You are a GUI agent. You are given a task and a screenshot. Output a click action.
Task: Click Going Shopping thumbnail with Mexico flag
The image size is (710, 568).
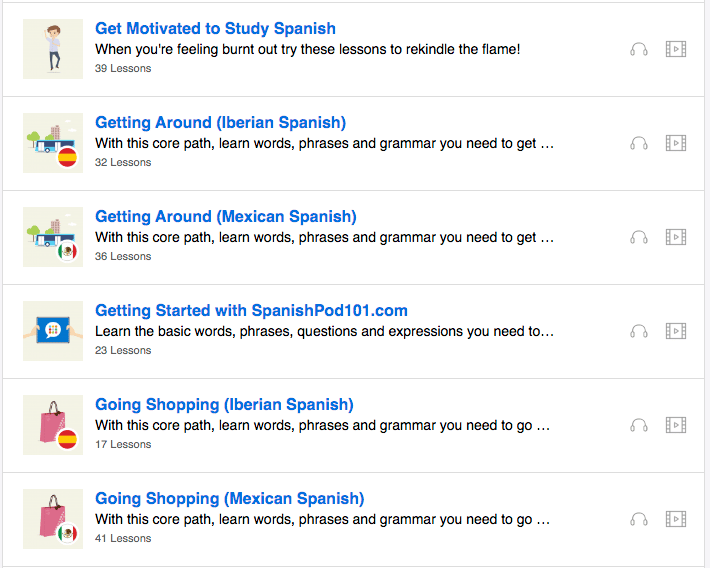click(x=53, y=519)
